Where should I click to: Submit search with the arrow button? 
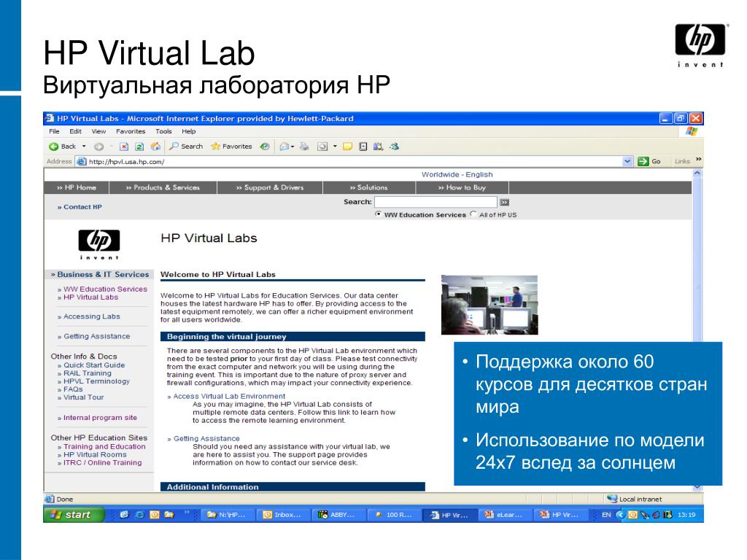point(505,203)
